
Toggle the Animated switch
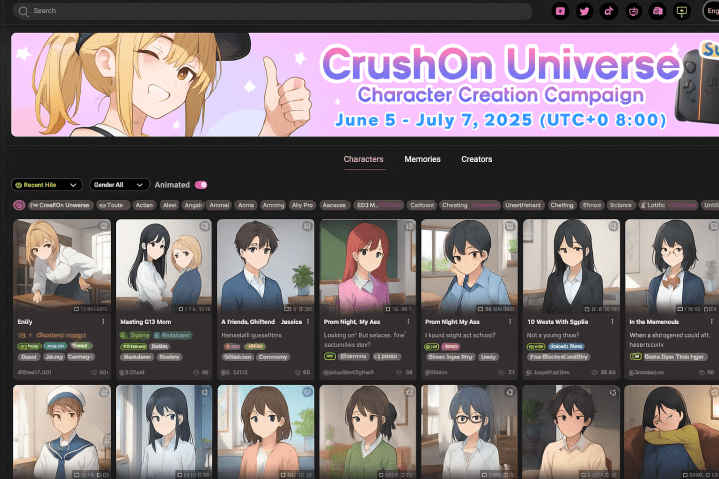point(201,185)
